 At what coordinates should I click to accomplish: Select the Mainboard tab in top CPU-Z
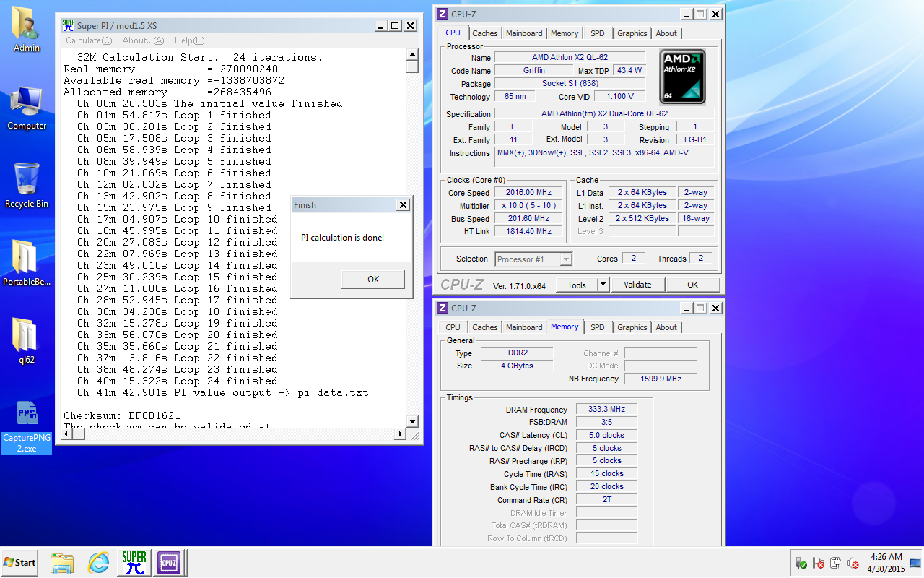pos(524,33)
